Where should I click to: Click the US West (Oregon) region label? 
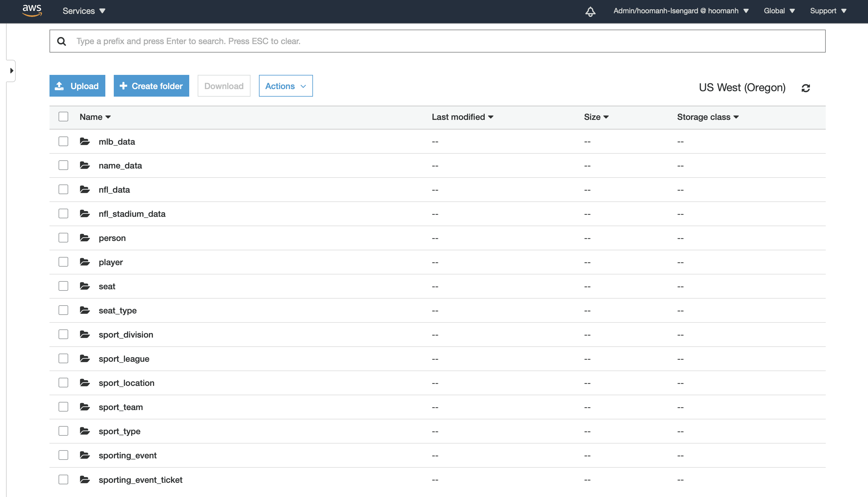coord(742,88)
